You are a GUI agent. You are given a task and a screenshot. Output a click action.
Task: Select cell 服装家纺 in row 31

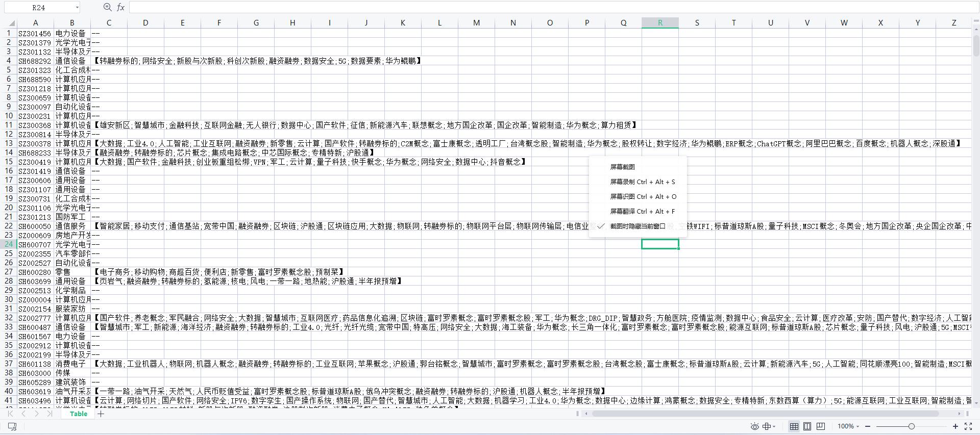(72, 309)
